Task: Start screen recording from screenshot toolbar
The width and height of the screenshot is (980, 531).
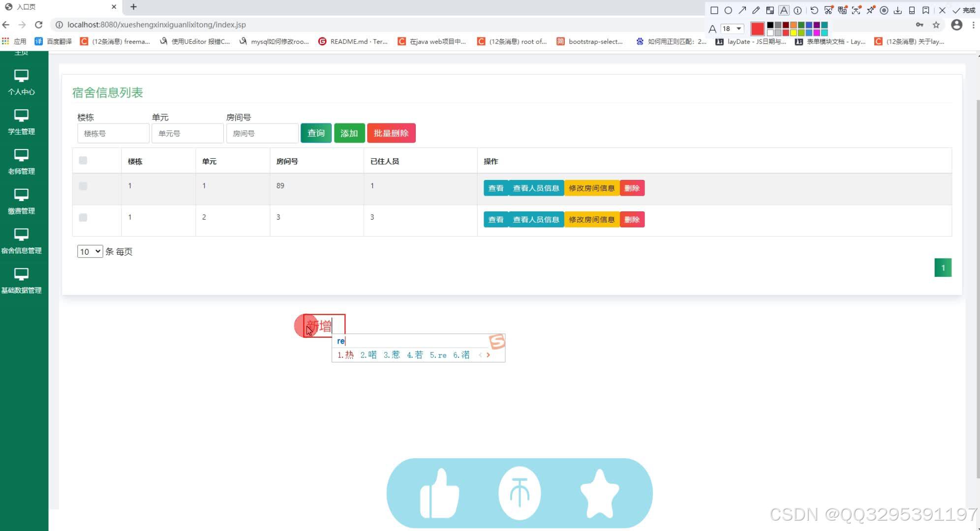Action: pyautogui.click(x=884, y=10)
